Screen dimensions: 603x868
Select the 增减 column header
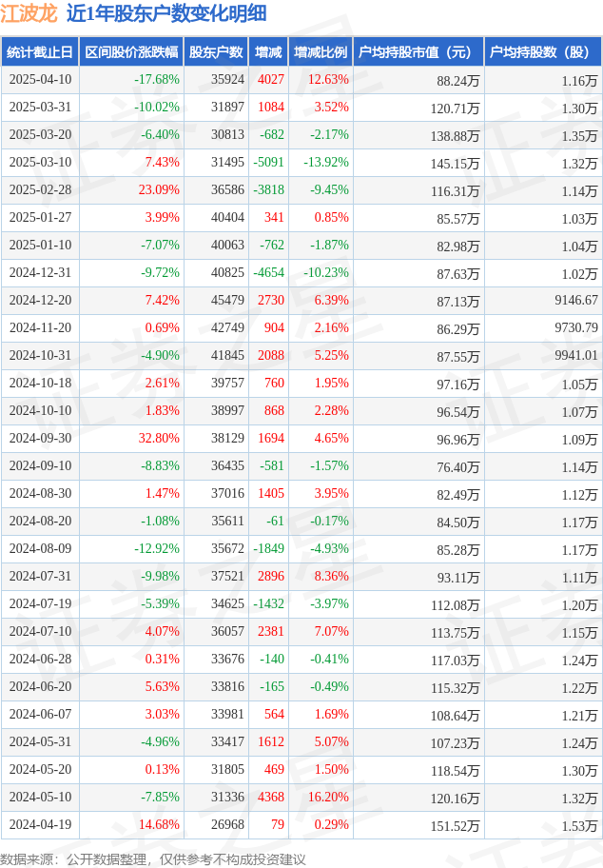(268, 52)
